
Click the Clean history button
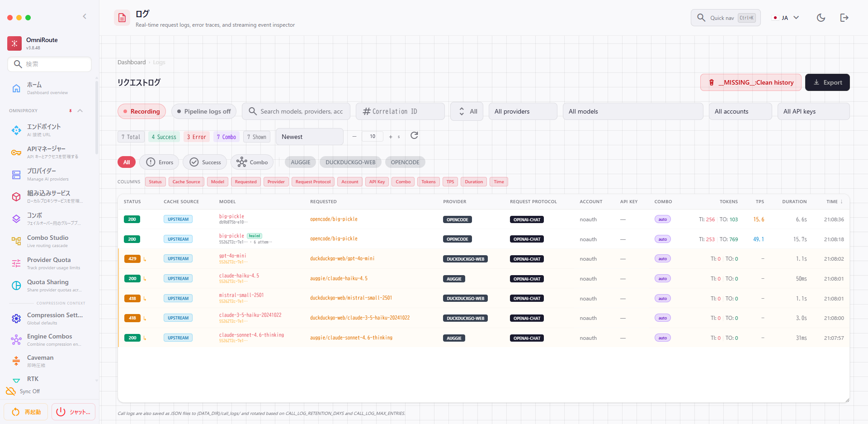point(751,82)
